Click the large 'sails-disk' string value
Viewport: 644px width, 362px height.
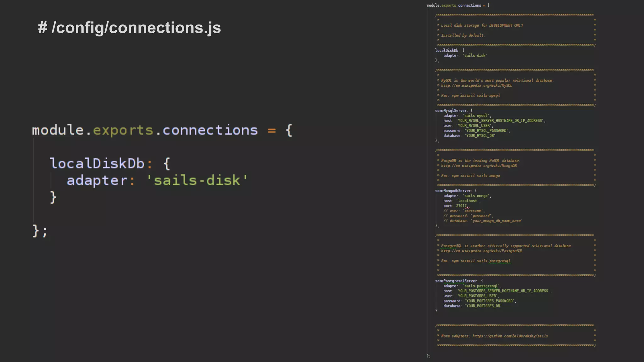(x=197, y=180)
